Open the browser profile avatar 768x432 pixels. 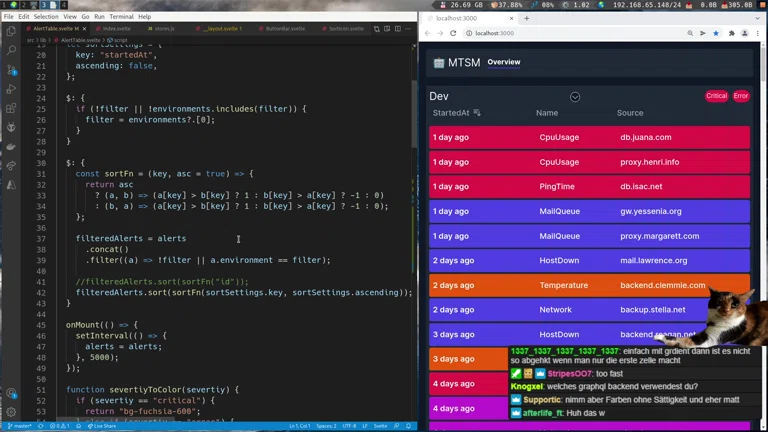(744, 33)
